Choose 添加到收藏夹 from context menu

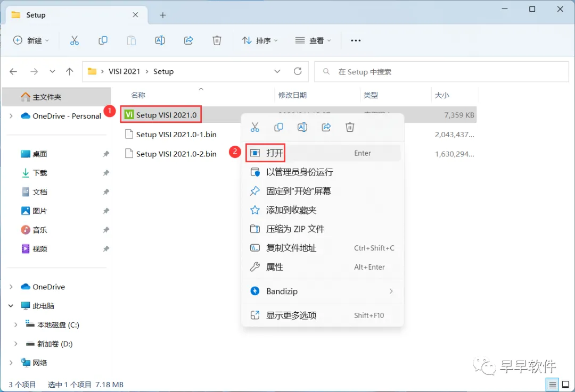point(323,210)
